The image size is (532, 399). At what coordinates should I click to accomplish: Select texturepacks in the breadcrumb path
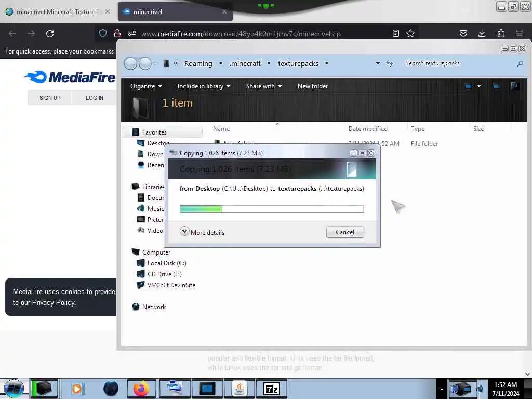(298, 64)
